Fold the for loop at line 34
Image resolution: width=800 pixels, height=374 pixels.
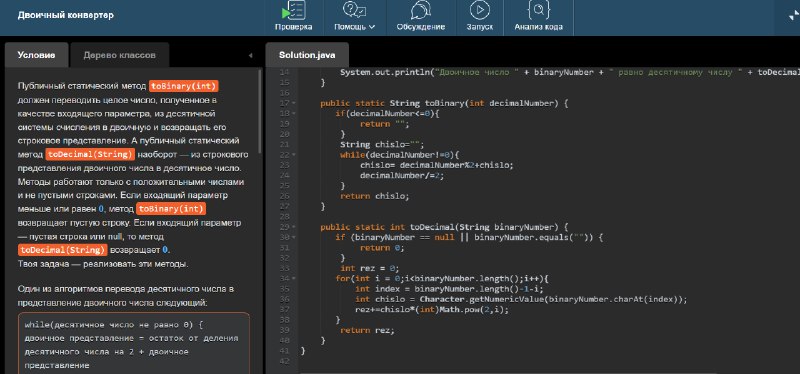point(295,279)
